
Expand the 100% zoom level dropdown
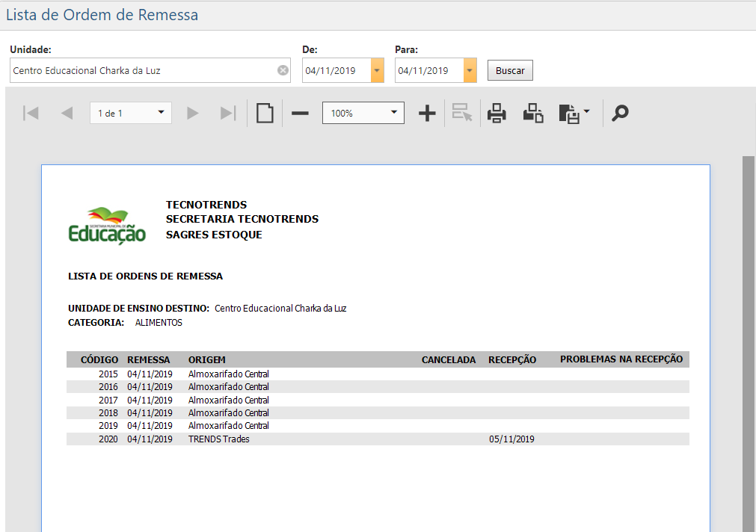coord(393,113)
